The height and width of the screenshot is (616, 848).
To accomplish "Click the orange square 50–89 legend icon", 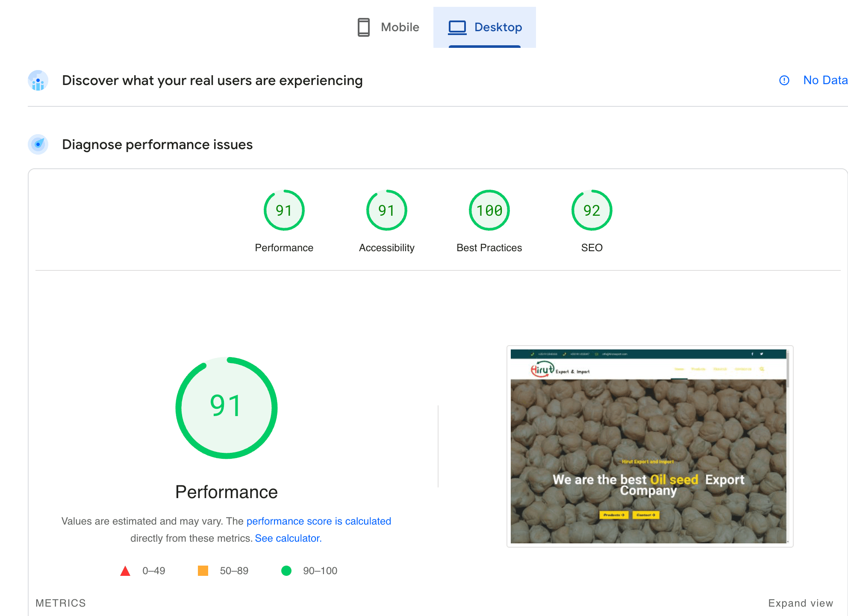I will 203,571.
